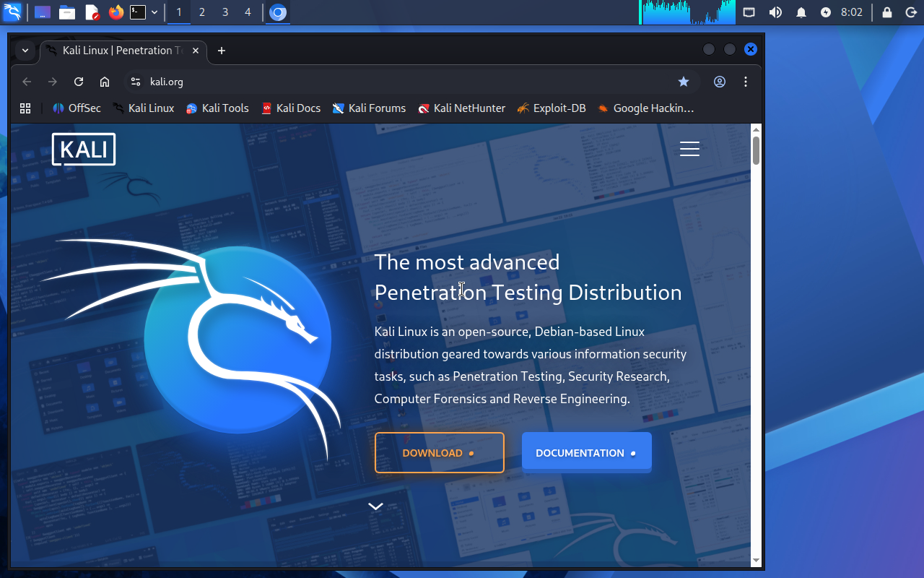Click the Kali logo on the webpage
The width and height of the screenshot is (924, 578).
coord(84,149)
